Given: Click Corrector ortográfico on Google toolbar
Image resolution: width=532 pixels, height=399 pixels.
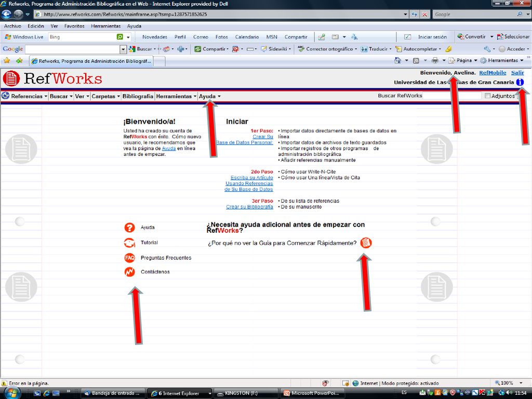Looking at the screenshot, I should pyautogui.click(x=327, y=49).
